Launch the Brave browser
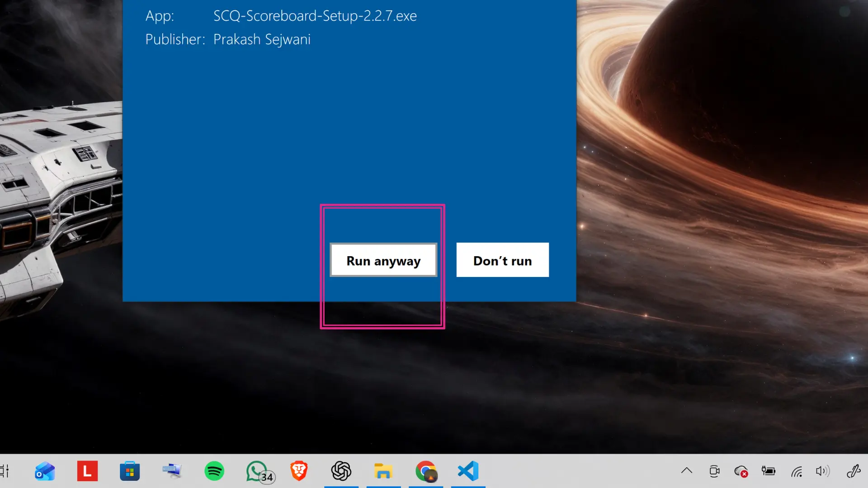Image resolution: width=868 pixels, height=488 pixels. [x=299, y=471]
